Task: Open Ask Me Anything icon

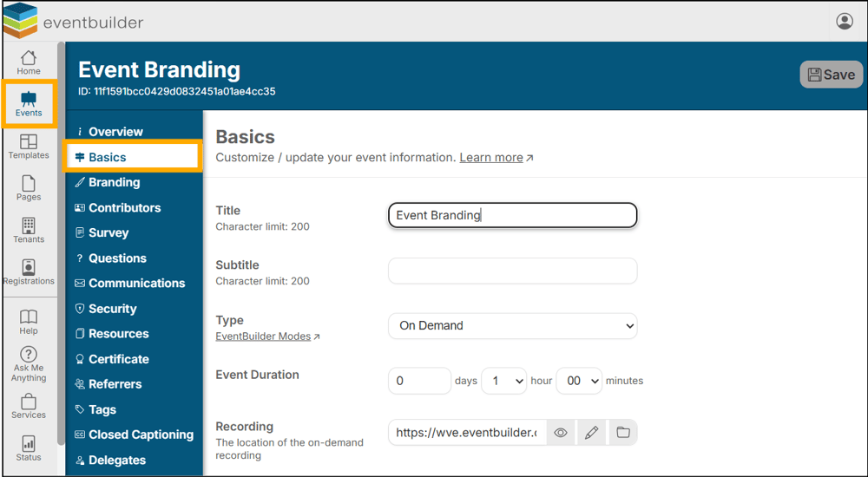Action: [x=29, y=364]
